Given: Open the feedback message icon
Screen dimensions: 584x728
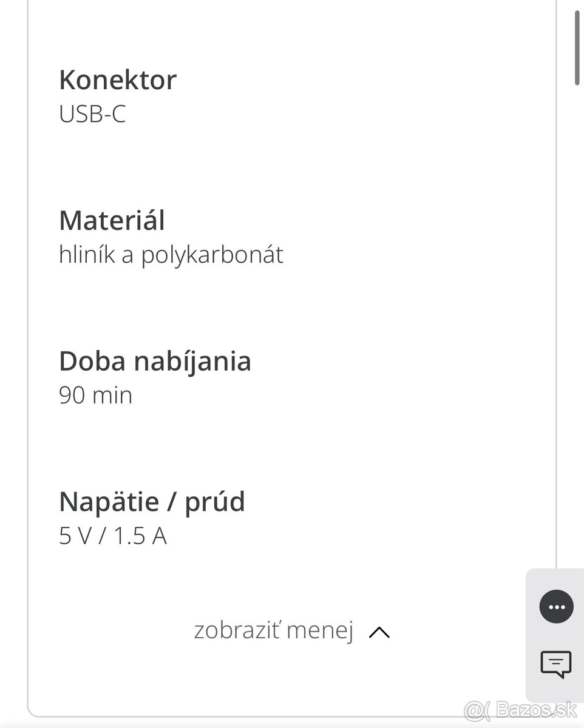Looking at the screenshot, I should tap(556, 664).
